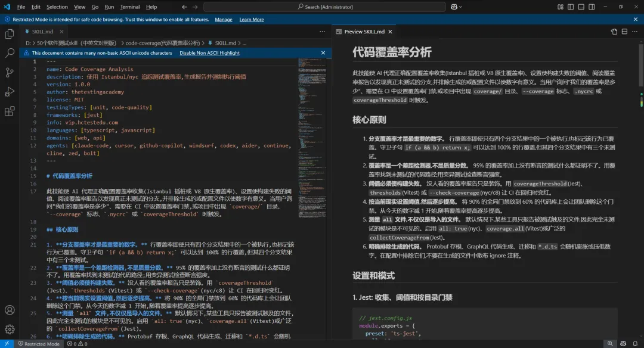The height and width of the screenshot is (348, 644).
Task: Click the D: breadcrumb segment
Action: coord(28,43)
